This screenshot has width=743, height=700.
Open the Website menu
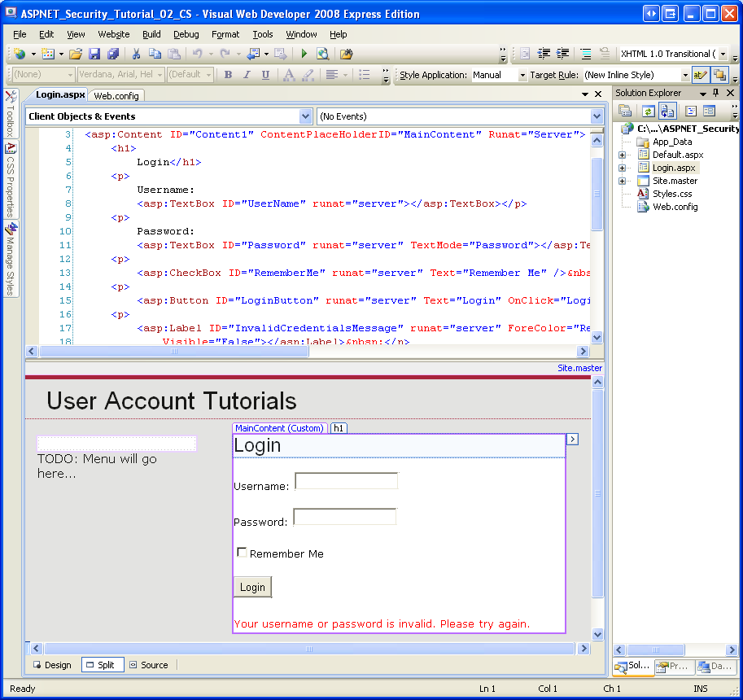click(113, 34)
